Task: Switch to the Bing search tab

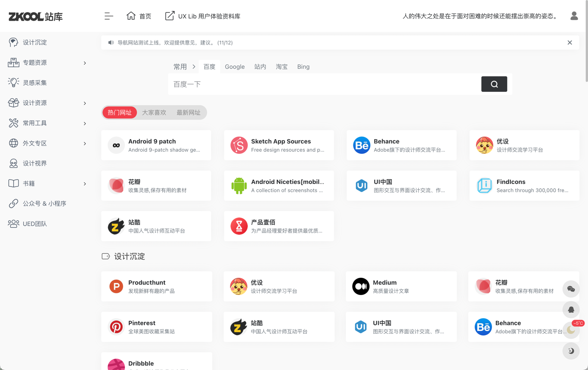Action: pos(303,67)
